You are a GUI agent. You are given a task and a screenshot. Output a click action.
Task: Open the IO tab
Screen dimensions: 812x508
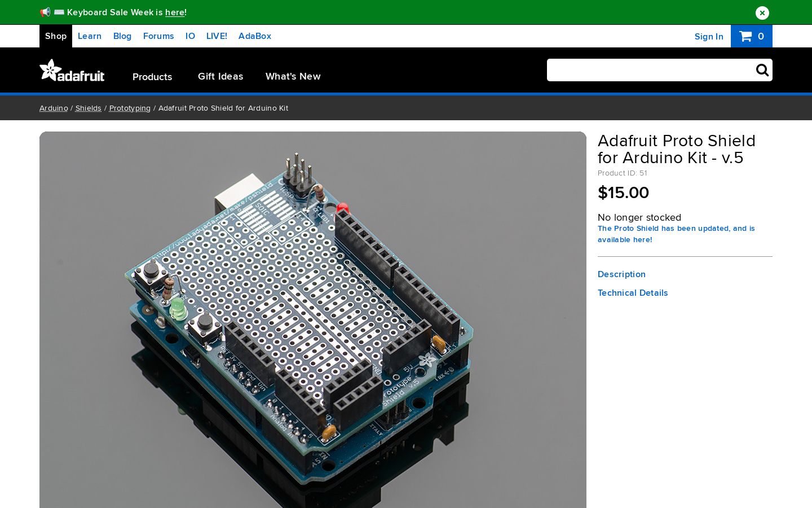[190, 36]
